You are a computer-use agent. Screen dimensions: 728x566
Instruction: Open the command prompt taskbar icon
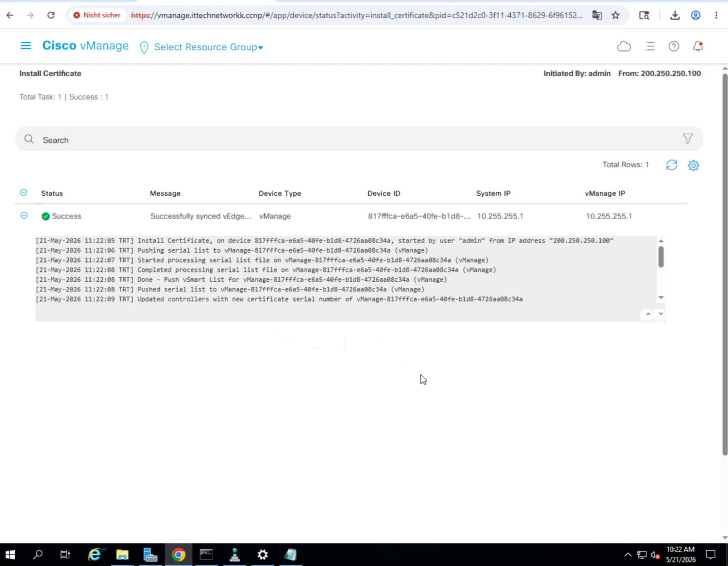[206, 554]
